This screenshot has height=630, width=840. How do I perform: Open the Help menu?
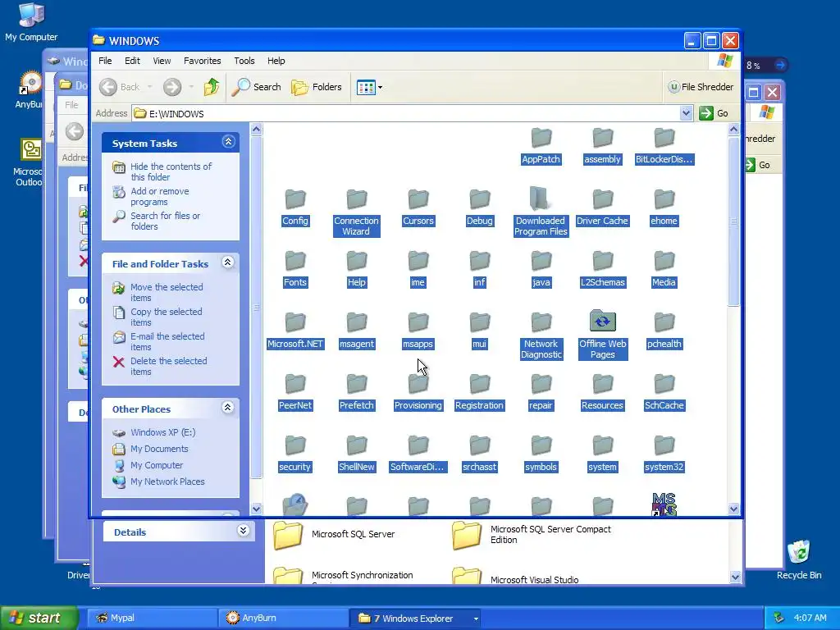click(276, 61)
